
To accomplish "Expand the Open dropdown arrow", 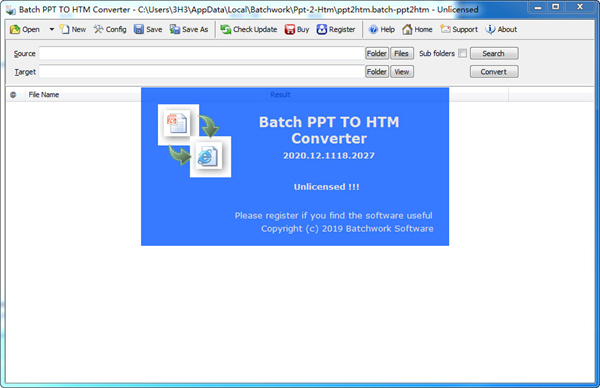I will pyautogui.click(x=51, y=29).
